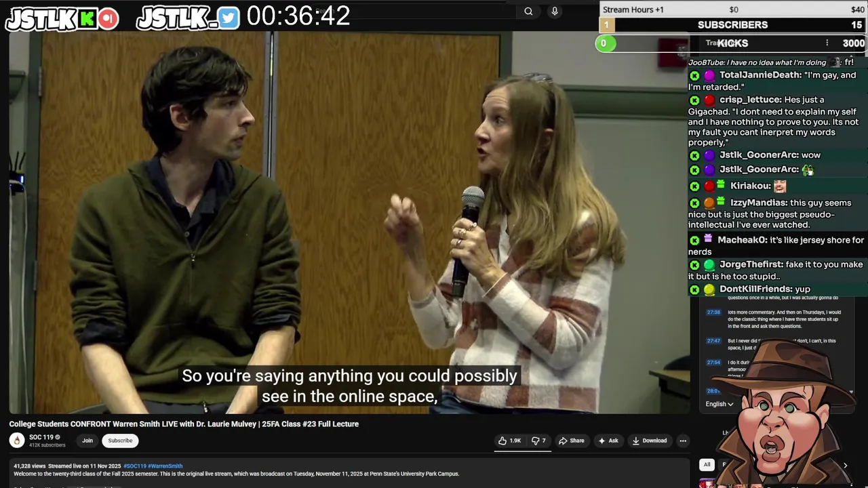This screenshot has width=868, height=488.
Task: Click the yellow orb badge beside DontKillFriends
Action: tap(709, 289)
